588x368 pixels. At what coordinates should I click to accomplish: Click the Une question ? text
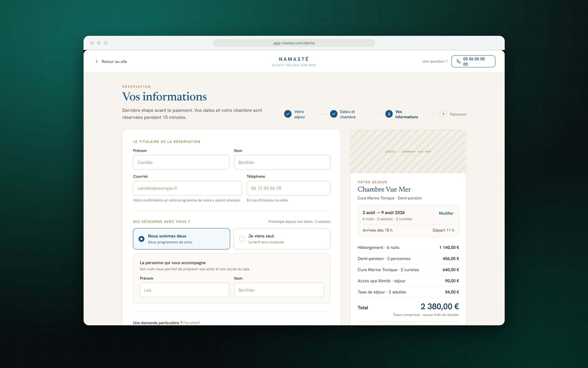pyautogui.click(x=435, y=61)
